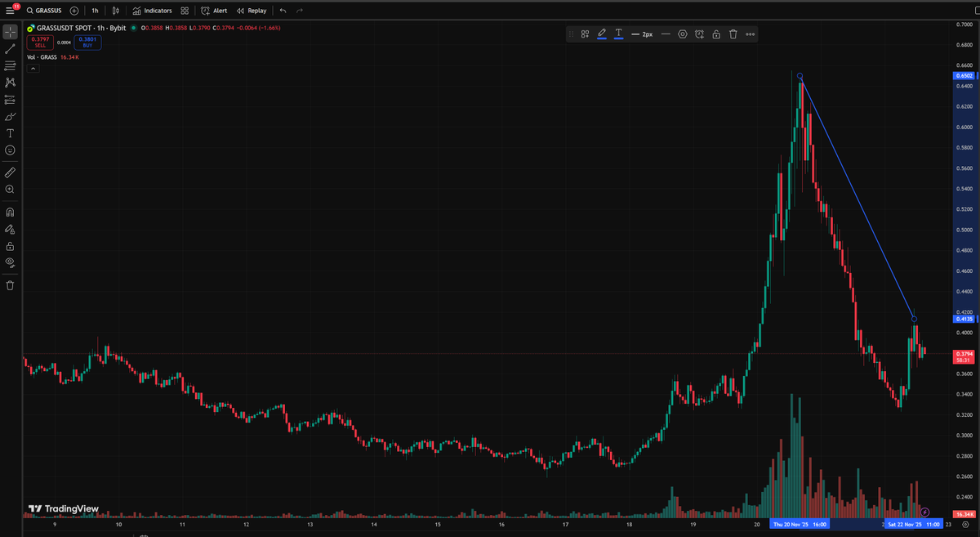
Task: Toggle hide all drawings eye
Action: tap(10, 262)
